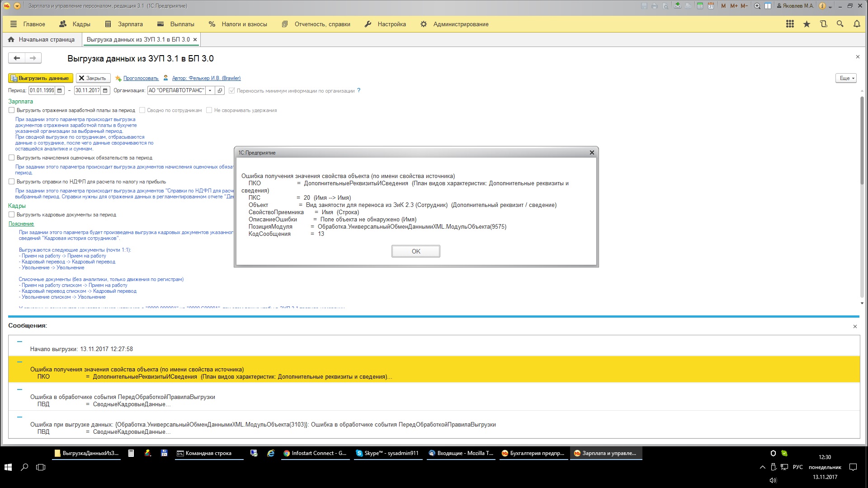Click the search magnifier icon

[840, 24]
